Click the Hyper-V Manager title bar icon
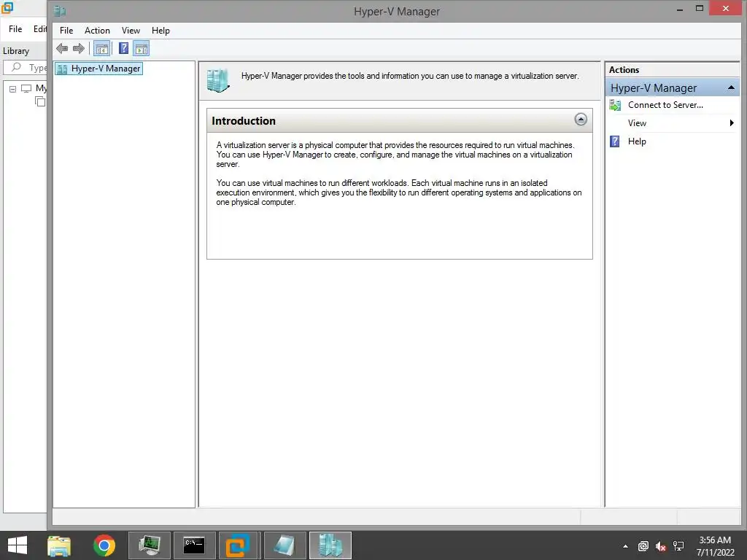Image resolution: width=747 pixels, height=560 pixels. (x=60, y=11)
